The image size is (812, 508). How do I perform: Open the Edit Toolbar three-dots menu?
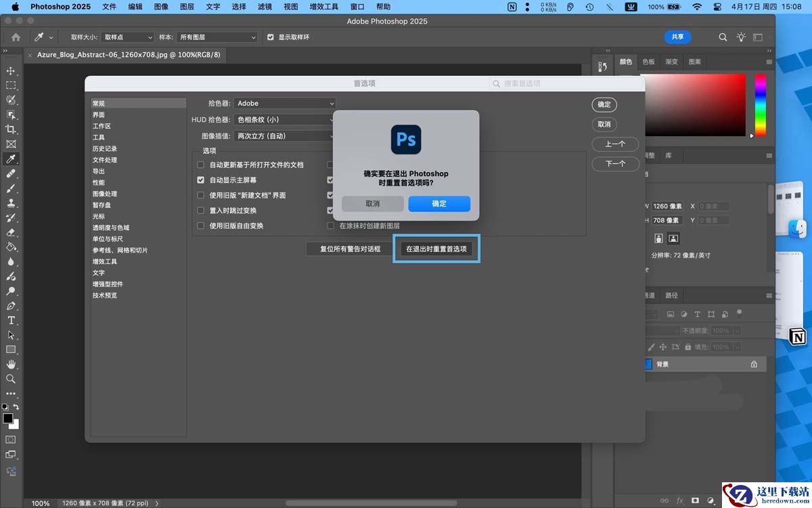(11, 394)
